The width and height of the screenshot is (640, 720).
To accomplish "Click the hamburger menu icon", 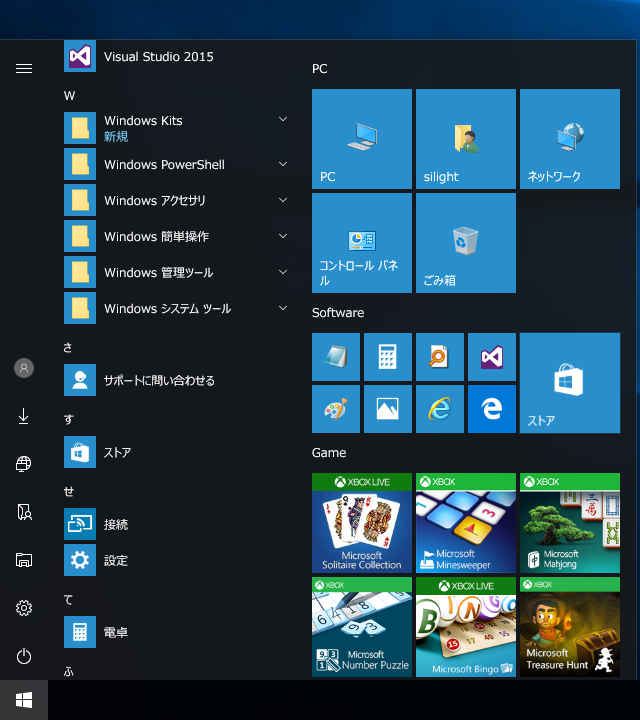I will (x=24, y=69).
